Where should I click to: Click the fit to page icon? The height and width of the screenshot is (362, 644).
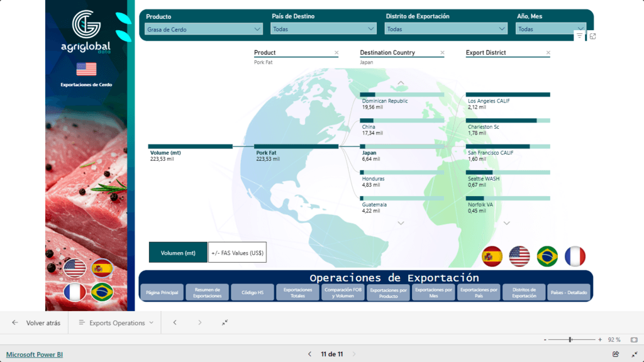(x=633, y=339)
